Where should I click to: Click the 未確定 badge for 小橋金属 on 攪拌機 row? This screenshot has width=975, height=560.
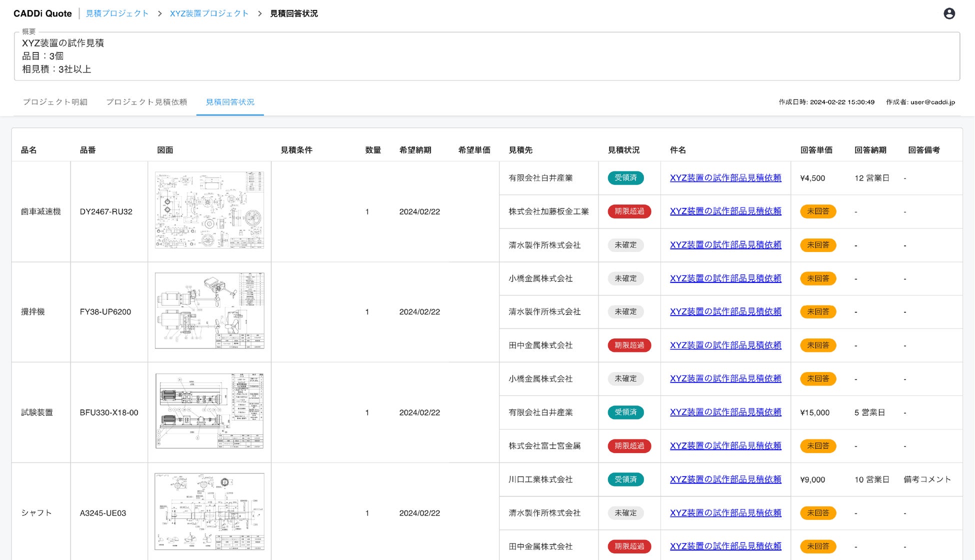pos(625,278)
